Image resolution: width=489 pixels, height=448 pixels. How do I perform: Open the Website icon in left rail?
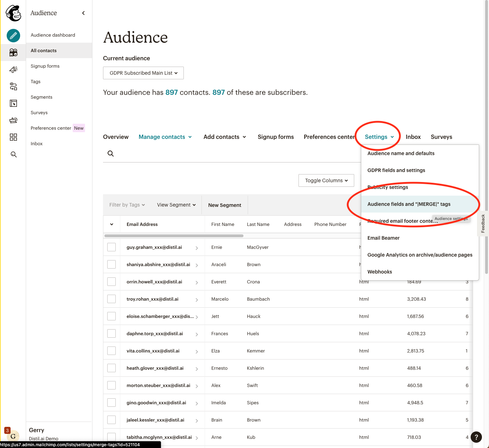click(13, 103)
